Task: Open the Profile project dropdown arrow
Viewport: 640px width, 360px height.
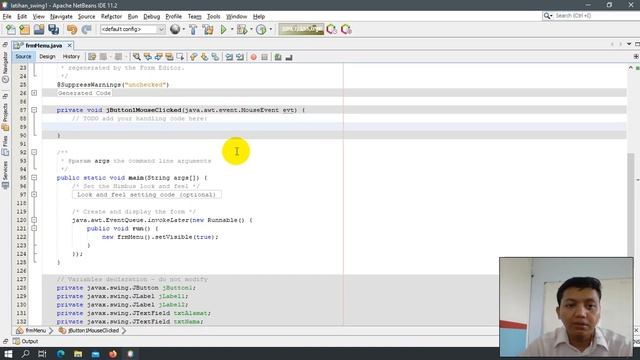Action: coord(270,29)
